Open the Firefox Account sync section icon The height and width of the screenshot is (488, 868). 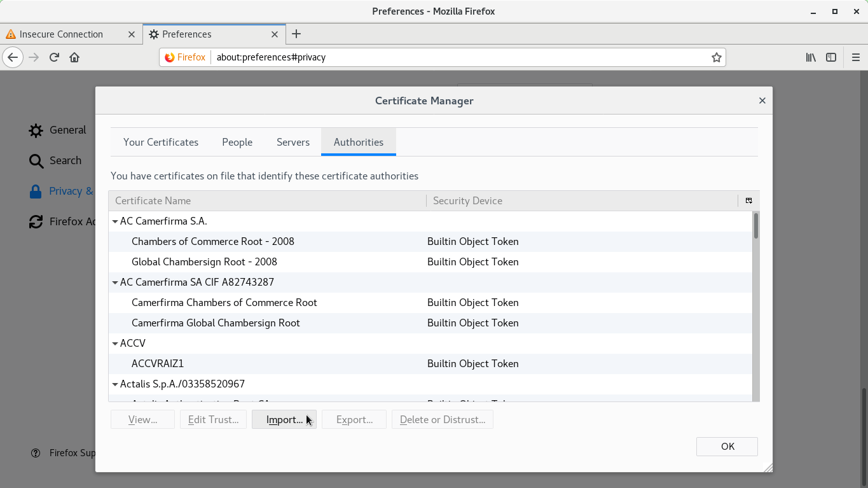(36, 221)
